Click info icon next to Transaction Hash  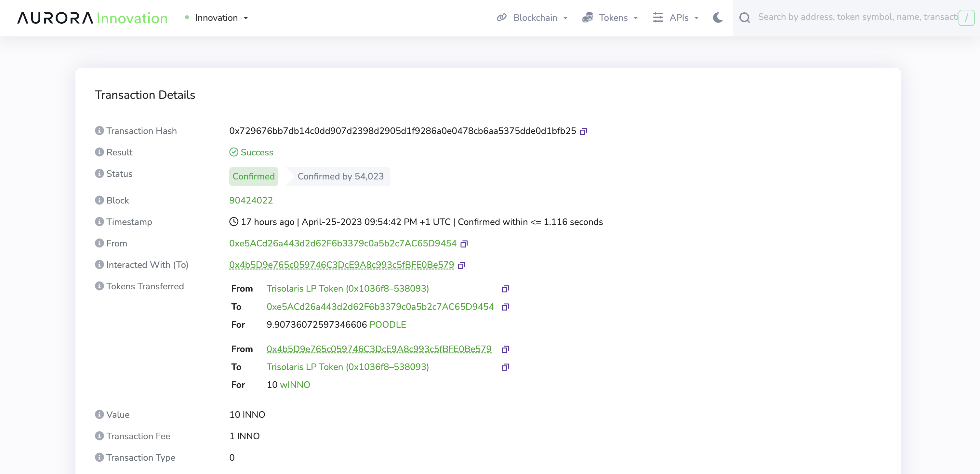[x=99, y=130]
